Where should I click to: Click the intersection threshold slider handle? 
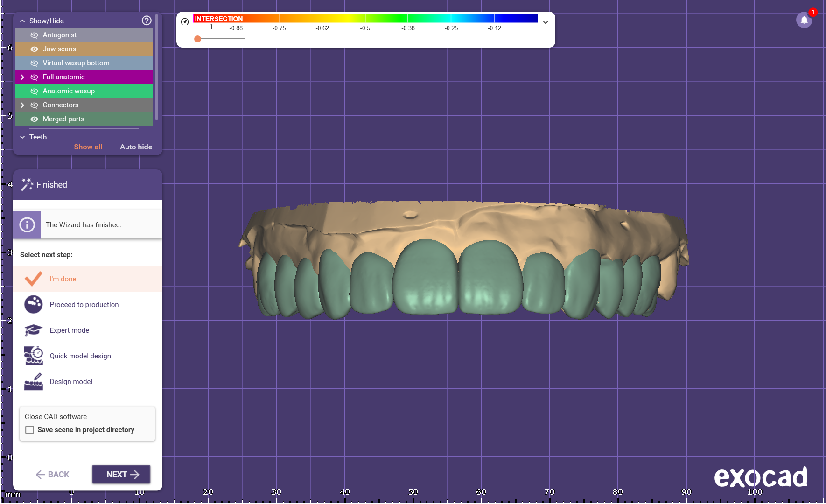(x=198, y=39)
